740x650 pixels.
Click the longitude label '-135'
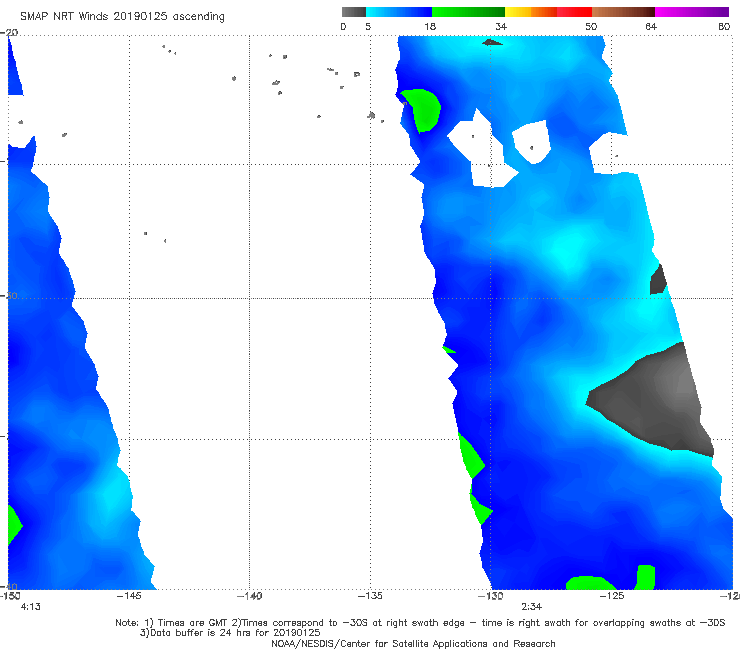pos(370,596)
